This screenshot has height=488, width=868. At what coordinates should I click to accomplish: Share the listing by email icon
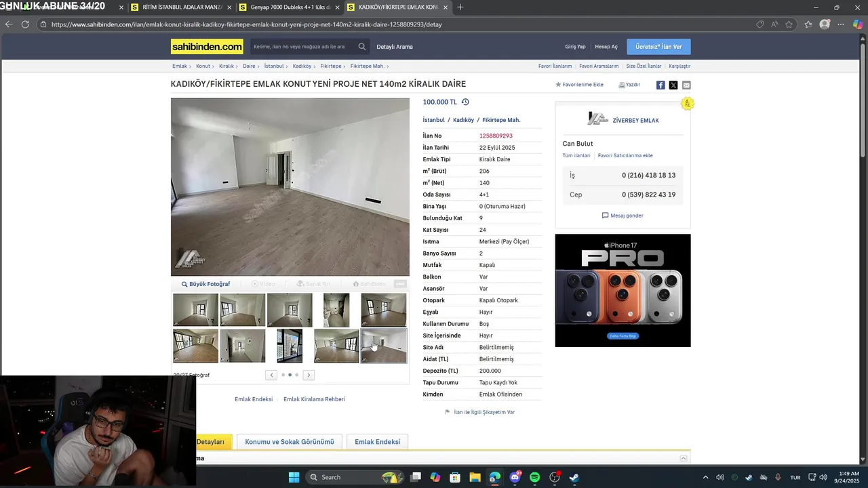686,85
